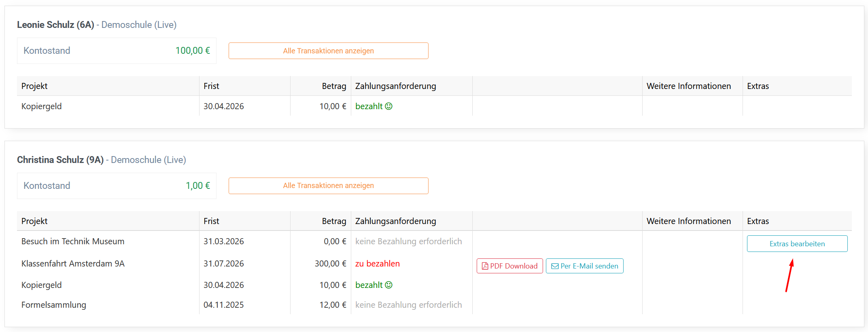
Task: Click the Christina Schulz (9A) heading
Action: pyautogui.click(x=60, y=160)
